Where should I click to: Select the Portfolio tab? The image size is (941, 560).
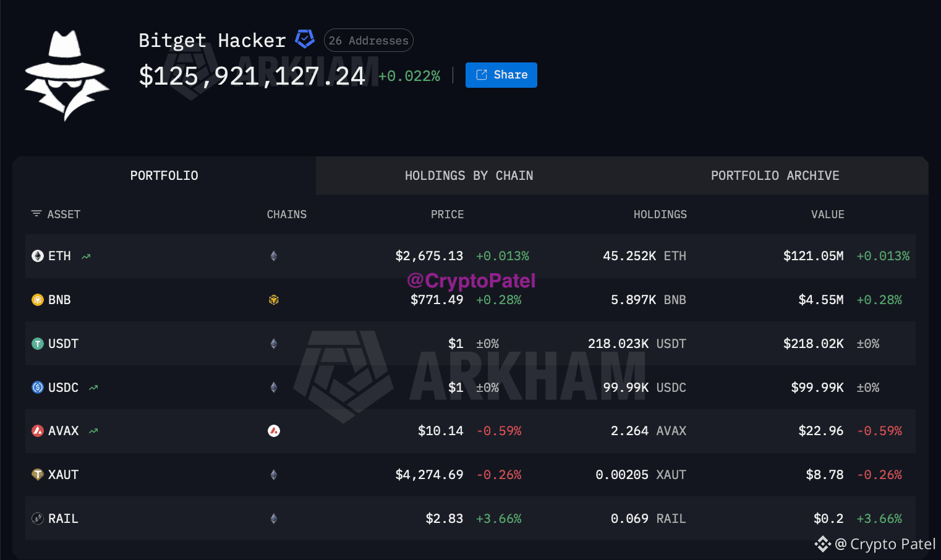point(164,176)
